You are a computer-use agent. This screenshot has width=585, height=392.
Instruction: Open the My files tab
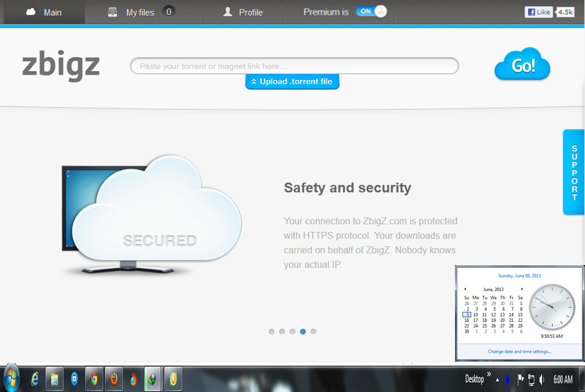143,12
